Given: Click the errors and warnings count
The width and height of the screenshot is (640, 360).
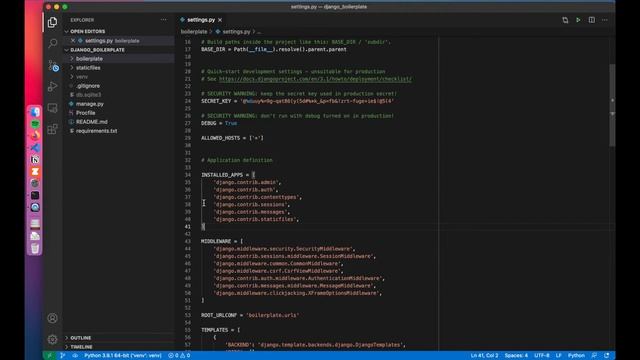Looking at the screenshot, I should pos(179,356).
